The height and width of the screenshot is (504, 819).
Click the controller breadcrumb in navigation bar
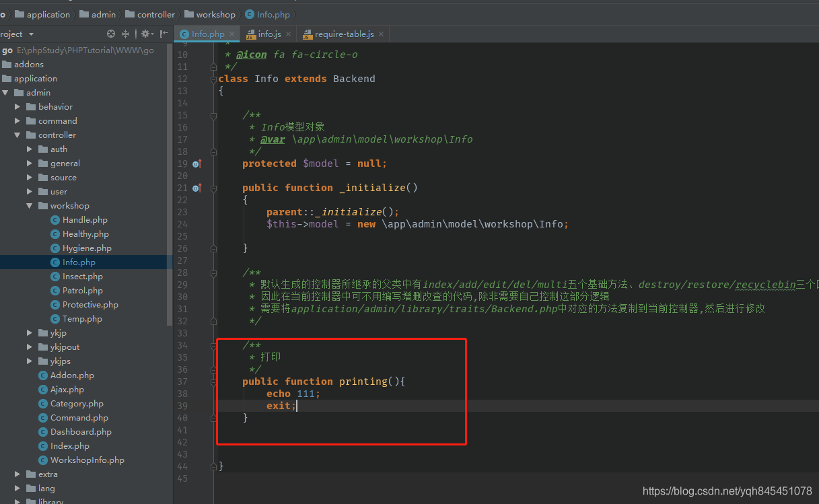(155, 14)
